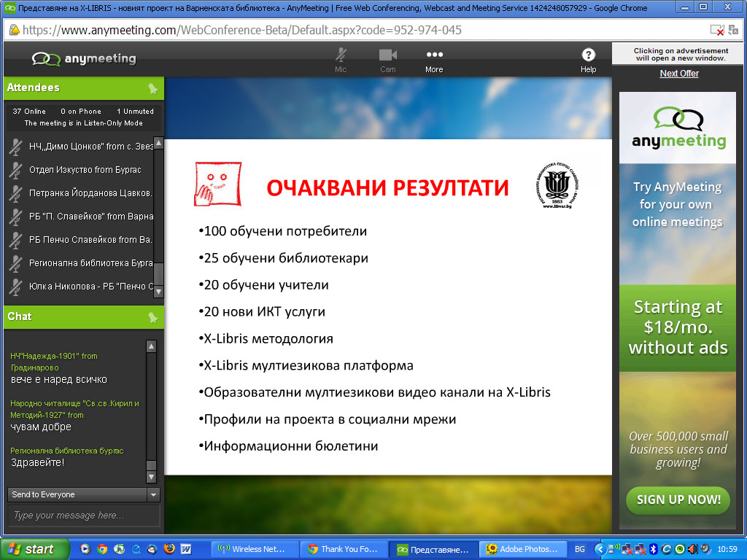Click the chat message input field
The width and height of the screenshot is (747, 560).
[84, 516]
